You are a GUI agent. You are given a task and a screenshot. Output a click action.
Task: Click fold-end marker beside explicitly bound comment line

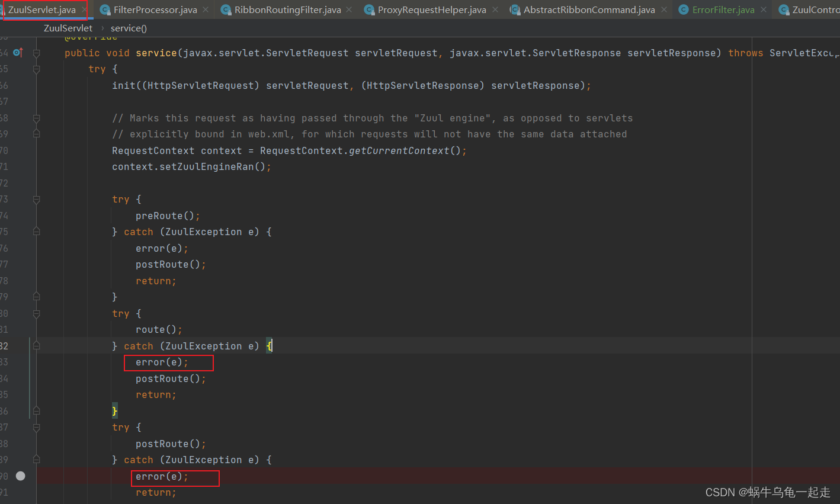pos(37,134)
